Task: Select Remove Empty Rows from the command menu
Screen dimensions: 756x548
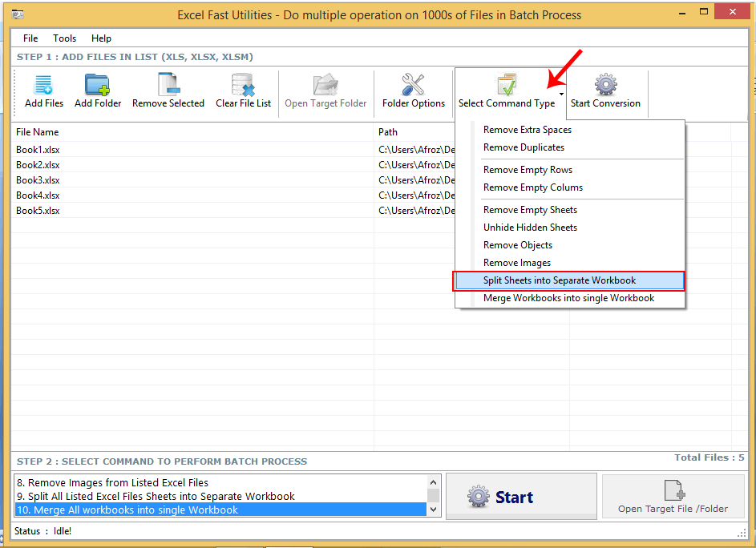Action: click(528, 169)
